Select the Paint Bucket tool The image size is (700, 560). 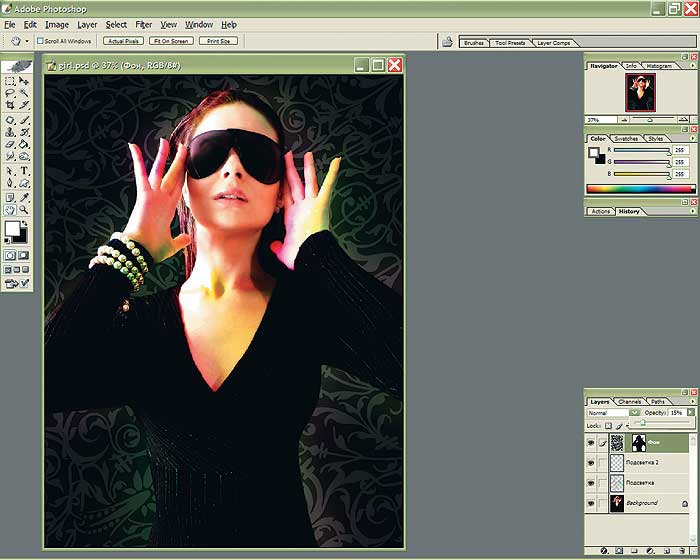24,145
